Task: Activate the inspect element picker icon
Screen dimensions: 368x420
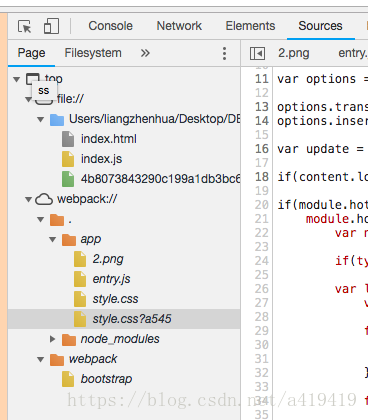Action: click(24, 26)
